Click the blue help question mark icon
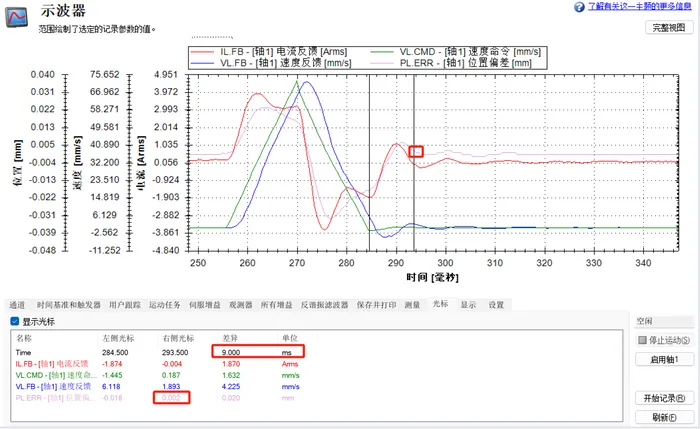Viewport: 700px width, 429px height. click(x=578, y=6)
